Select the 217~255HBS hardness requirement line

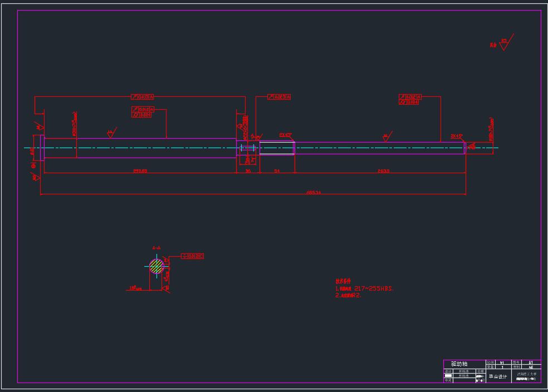365,288
